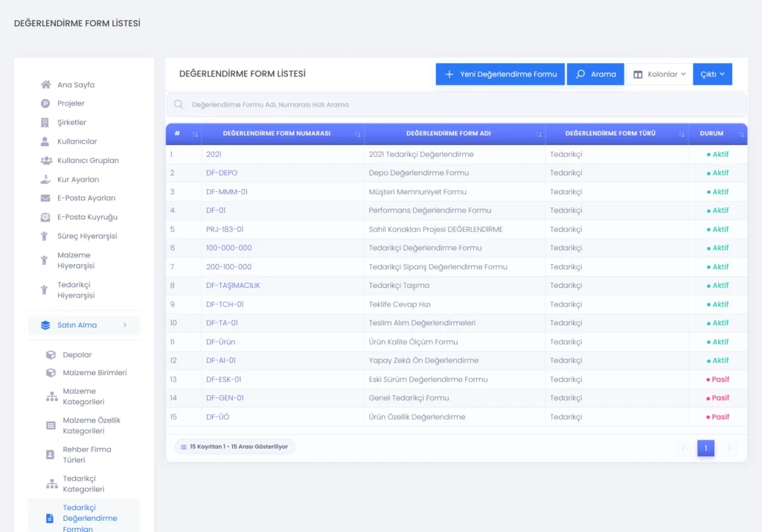Open the Kolonlar dropdown
The width and height of the screenshot is (762, 532).
[659, 74]
